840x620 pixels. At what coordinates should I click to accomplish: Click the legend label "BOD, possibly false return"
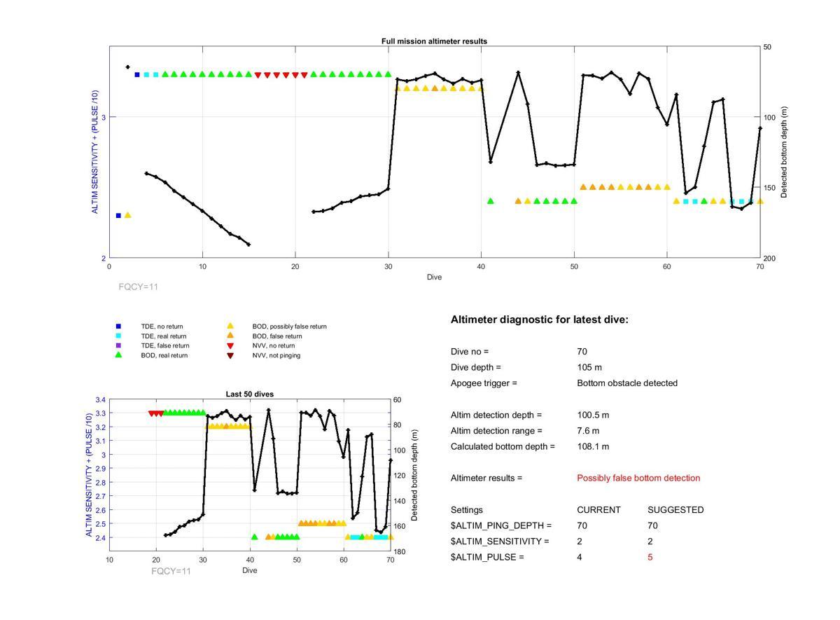tap(290, 326)
